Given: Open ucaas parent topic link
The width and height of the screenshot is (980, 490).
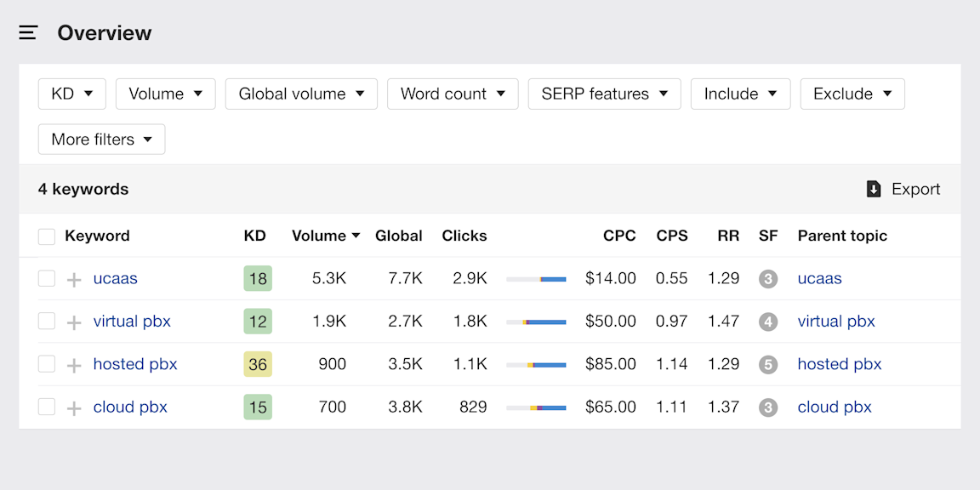Looking at the screenshot, I should point(819,278).
